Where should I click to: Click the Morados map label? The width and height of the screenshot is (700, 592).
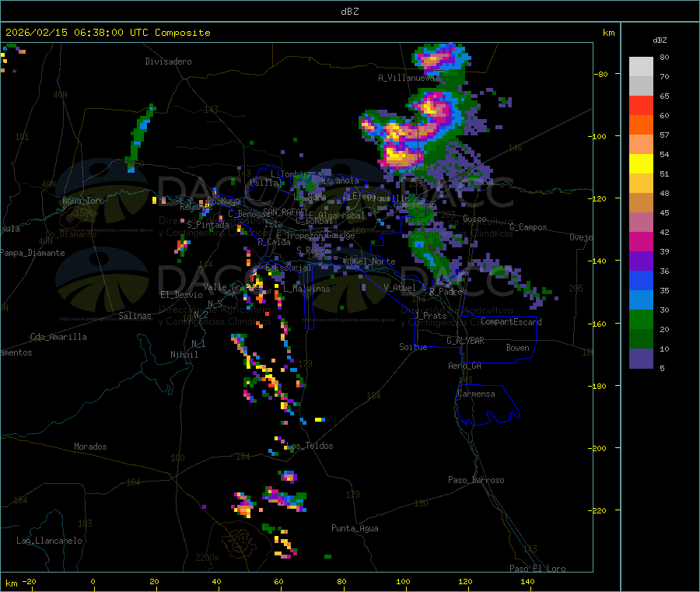point(90,447)
